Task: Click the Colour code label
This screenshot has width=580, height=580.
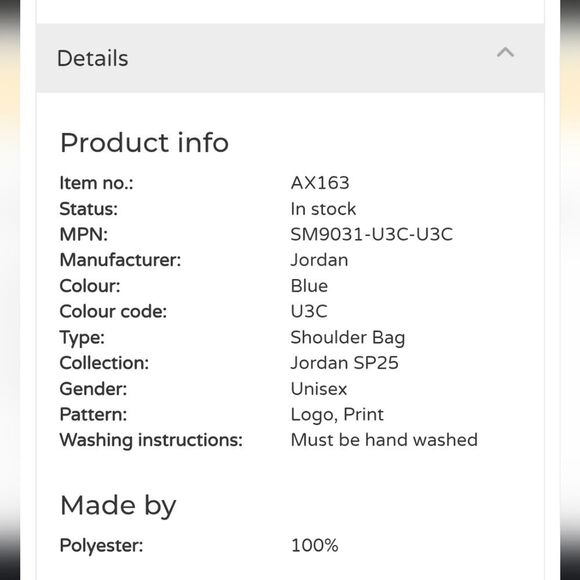Action: [x=113, y=311]
